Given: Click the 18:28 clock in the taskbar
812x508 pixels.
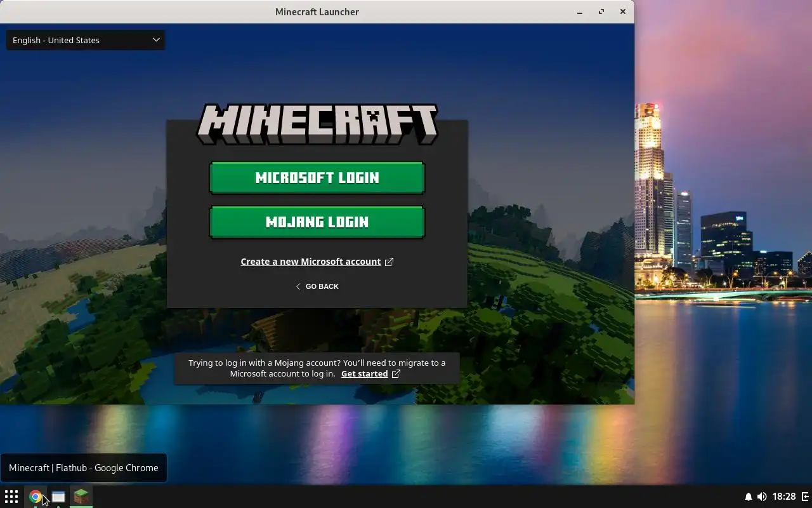Looking at the screenshot, I should click(784, 497).
